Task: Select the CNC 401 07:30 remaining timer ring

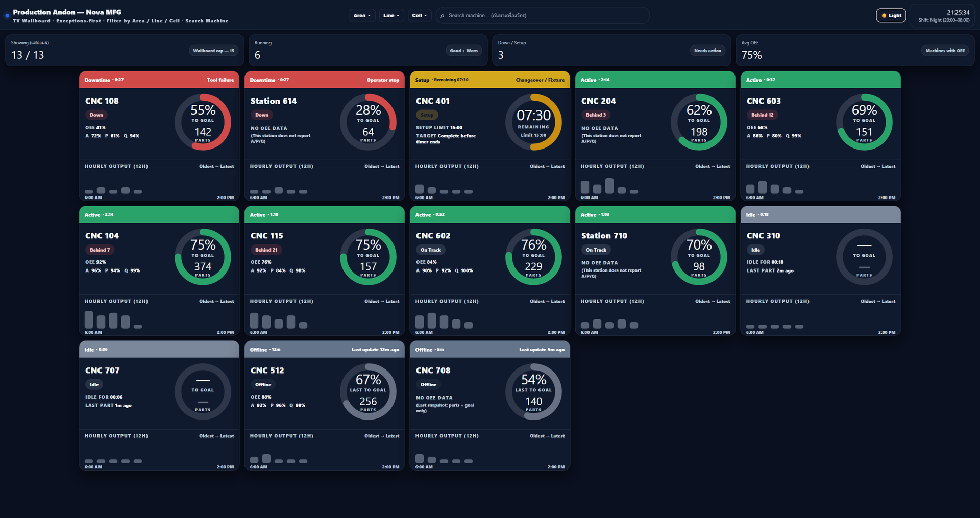Action: point(533,122)
